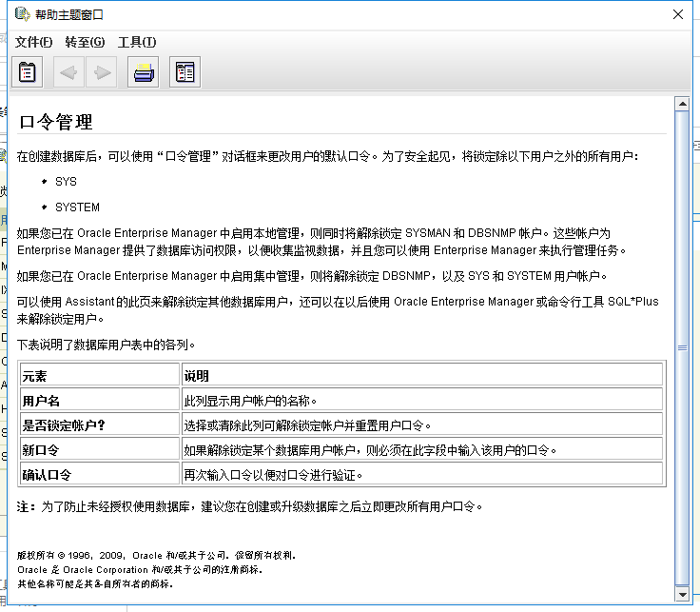Click the 下表说明了数据库用户表中的各列 sentence
This screenshot has width=700, height=612.
(x=107, y=345)
